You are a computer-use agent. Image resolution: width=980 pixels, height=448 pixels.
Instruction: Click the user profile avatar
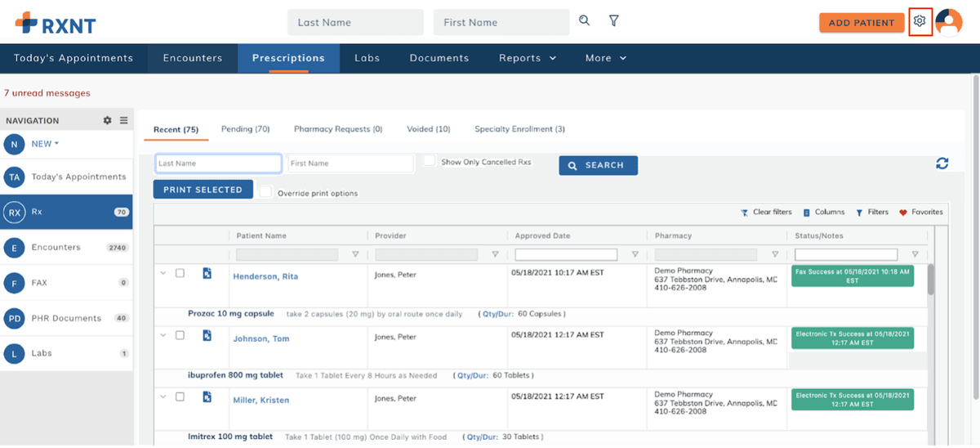pyautogui.click(x=949, y=22)
